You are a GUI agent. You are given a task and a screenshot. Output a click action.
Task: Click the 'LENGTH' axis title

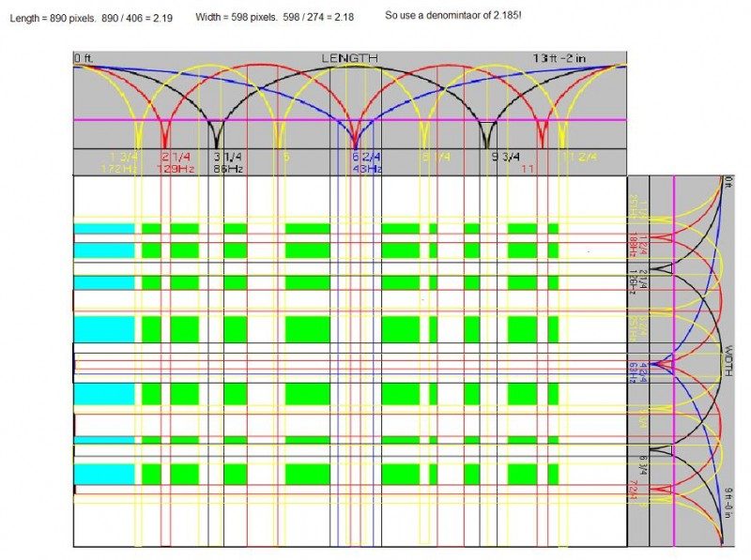tap(349, 58)
